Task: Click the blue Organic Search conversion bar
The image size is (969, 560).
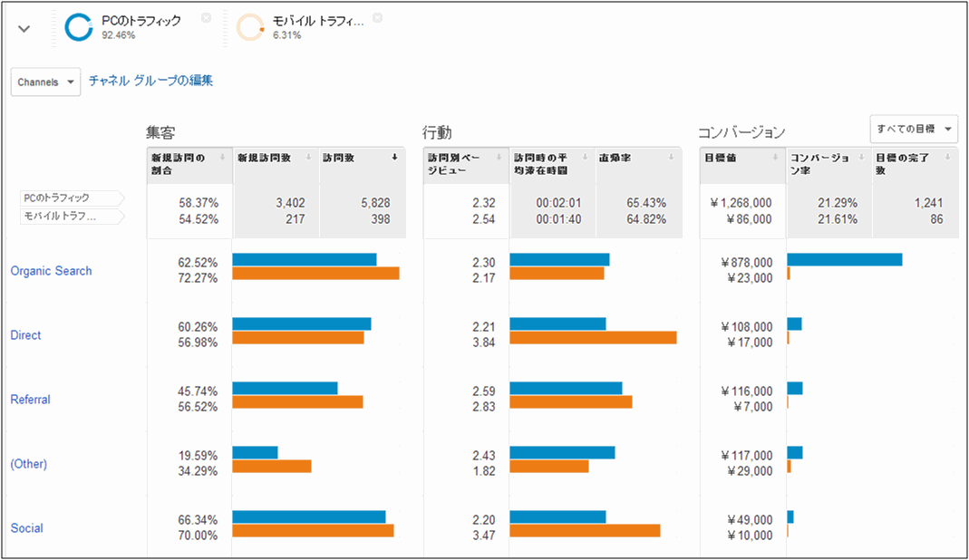Action: [844, 259]
